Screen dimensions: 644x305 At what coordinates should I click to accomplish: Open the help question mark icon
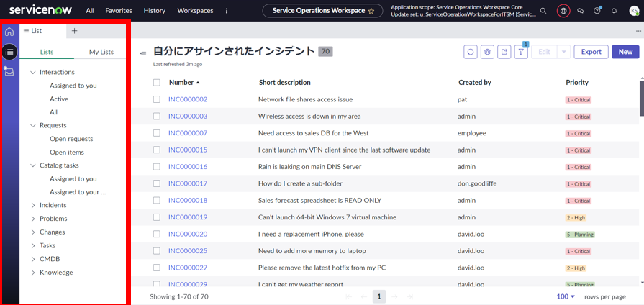[x=597, y=11]
